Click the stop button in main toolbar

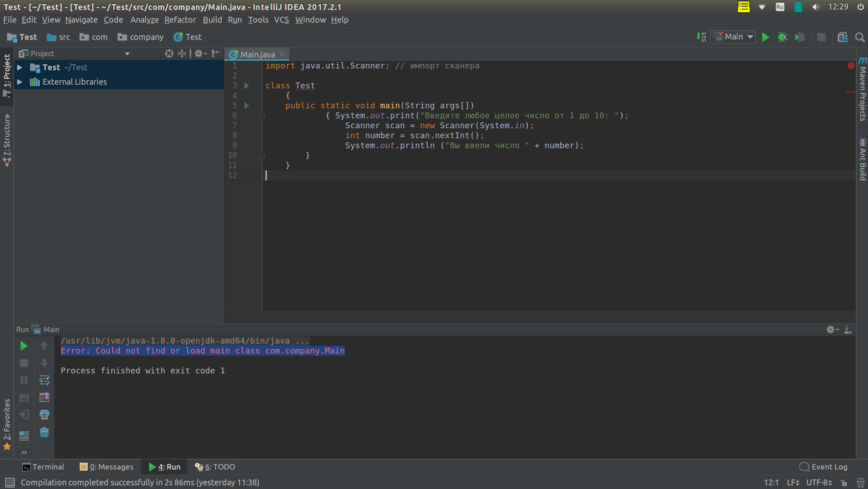click(x=821, y=37)
